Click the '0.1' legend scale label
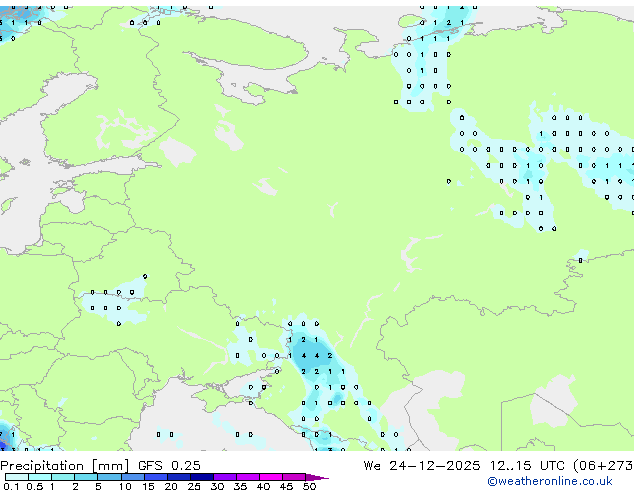The height and width of the screenshot is (490, 634). pos(11,486)
